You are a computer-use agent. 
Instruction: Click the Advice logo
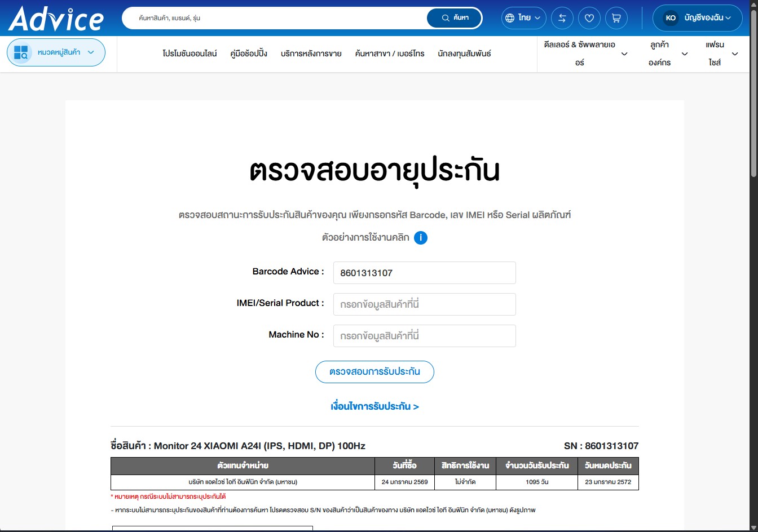pos(56,19)
